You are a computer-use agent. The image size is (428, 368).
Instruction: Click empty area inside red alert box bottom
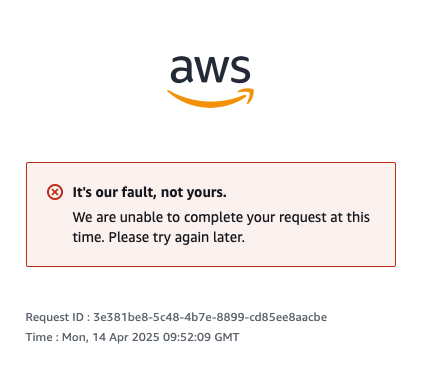(211, 256)
